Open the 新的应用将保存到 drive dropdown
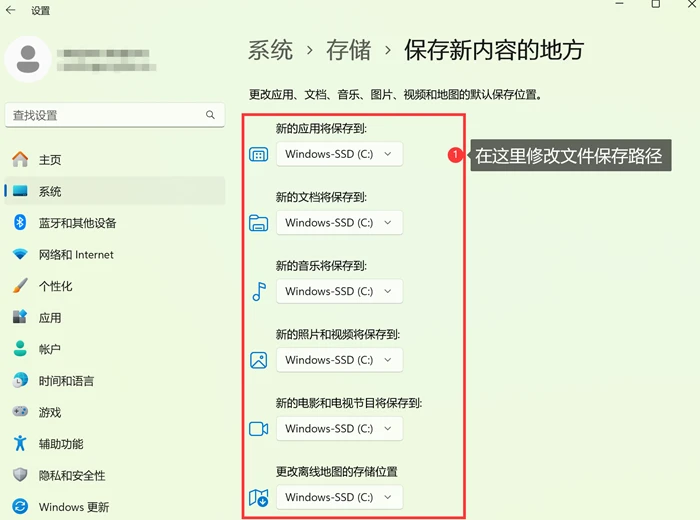Viewport: 700px width, 520px height. click(339, 154)
